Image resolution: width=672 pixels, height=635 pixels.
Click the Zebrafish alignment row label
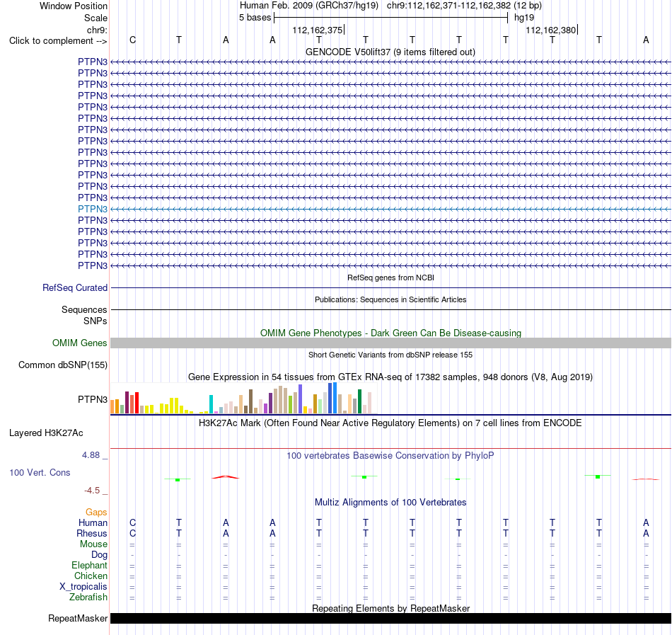tap(88, 597)
